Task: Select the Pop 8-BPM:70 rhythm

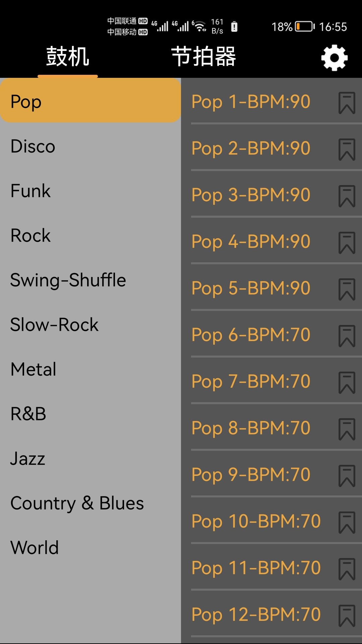Action: 251,428
